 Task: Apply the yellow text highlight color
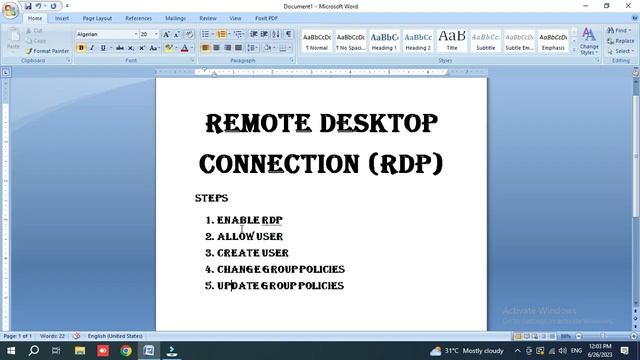[x=168, y=48]
